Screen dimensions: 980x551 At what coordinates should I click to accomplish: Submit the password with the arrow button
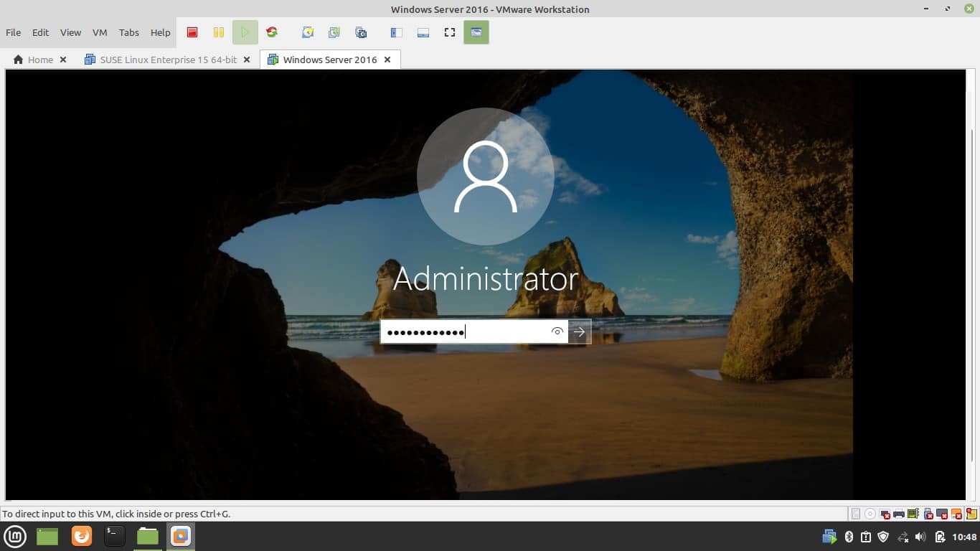(580, 331)
